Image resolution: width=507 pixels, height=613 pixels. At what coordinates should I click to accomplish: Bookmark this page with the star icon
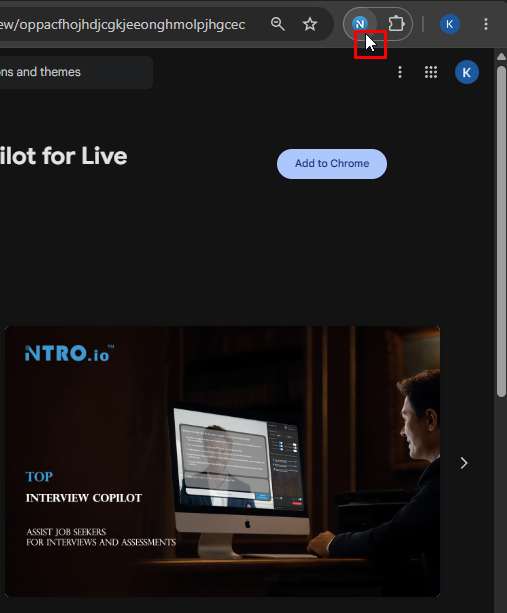310,24
